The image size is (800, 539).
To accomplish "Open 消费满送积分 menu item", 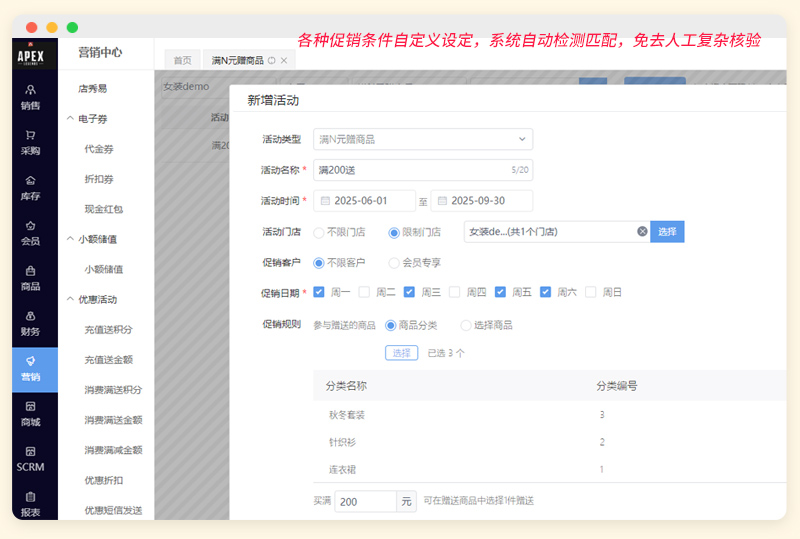I will coord(113,390).
